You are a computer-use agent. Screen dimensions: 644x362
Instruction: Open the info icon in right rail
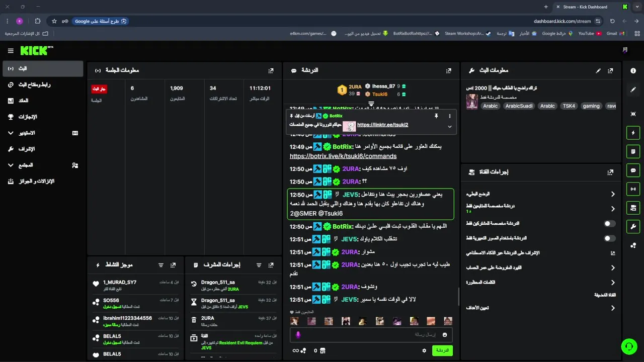click(633, 71)
